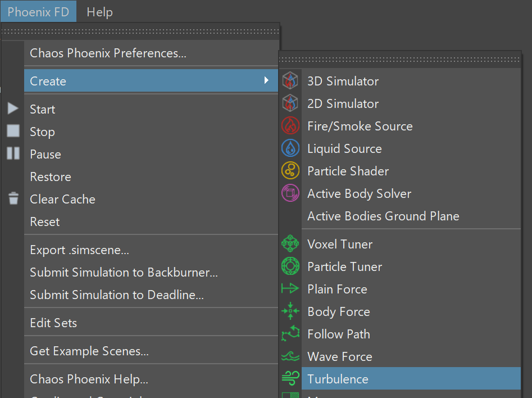This screenshot has height=398, width=532.
Task: Click the Start play triangle icon
Action: coord(13,108)
